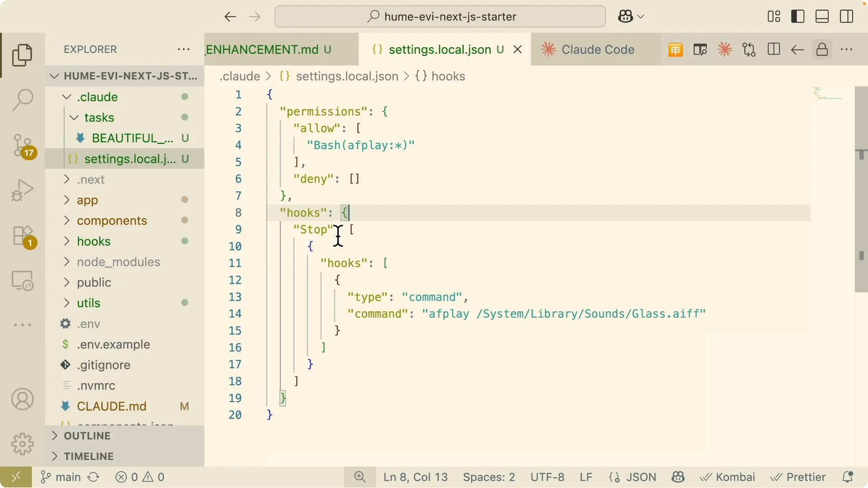Screen dimensions: 868x488
Task: Go to line via Ln 8, Col 13
Action: [x=415, y=477]
